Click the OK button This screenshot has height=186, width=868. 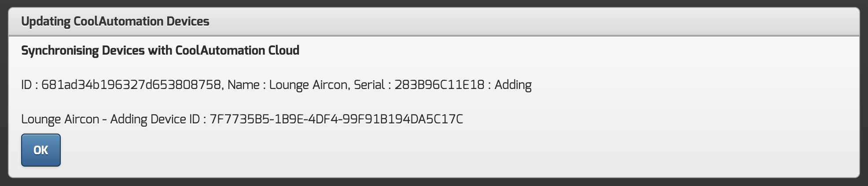click(40, 150)
